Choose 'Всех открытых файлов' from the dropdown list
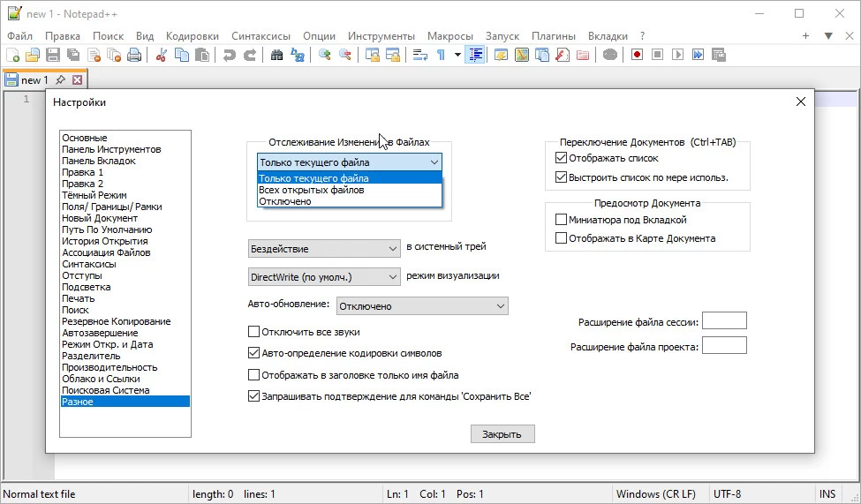Viewport: 861px width, 504px height. coord(311,190)
